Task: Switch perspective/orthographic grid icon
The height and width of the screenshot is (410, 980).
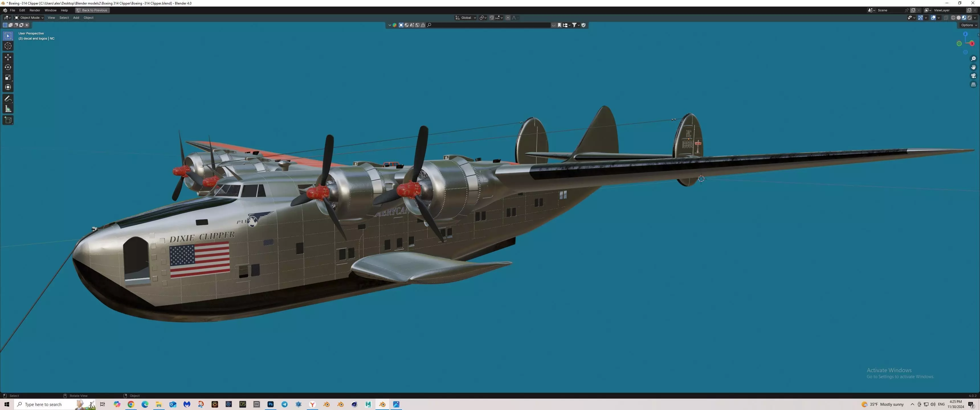Action: point(973,85)
